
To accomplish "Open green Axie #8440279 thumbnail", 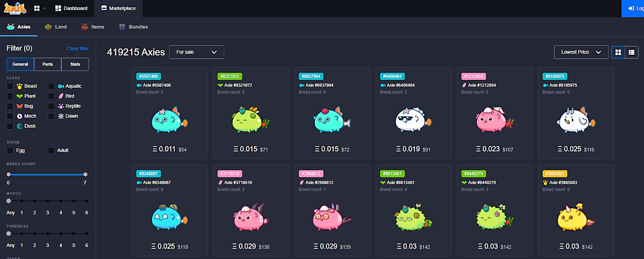I will point(494,217).
